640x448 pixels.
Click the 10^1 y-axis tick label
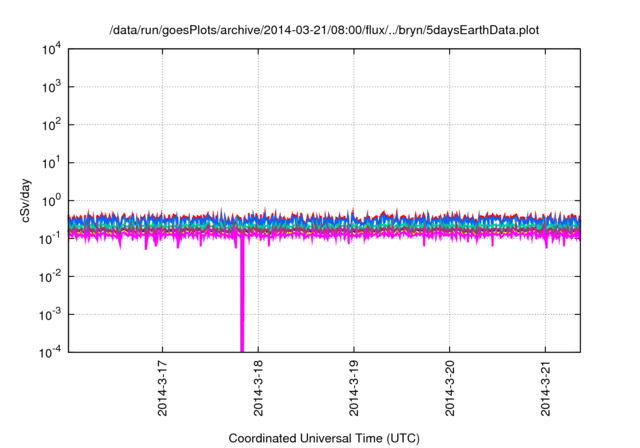tap(51, 163)
